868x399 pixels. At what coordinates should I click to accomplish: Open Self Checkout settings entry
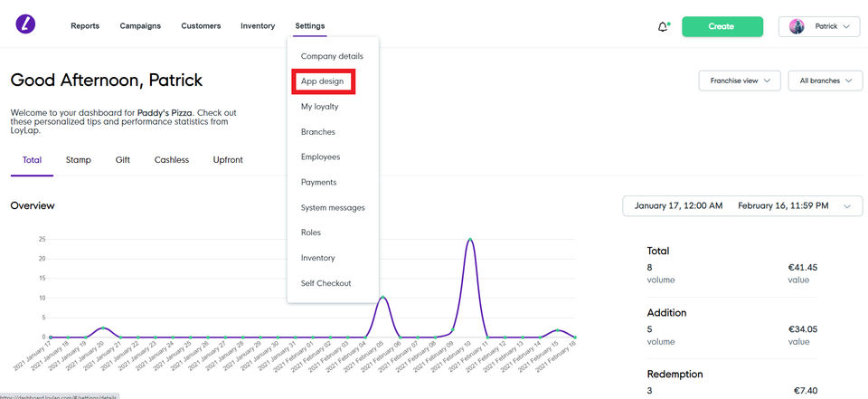coord(325,284)
